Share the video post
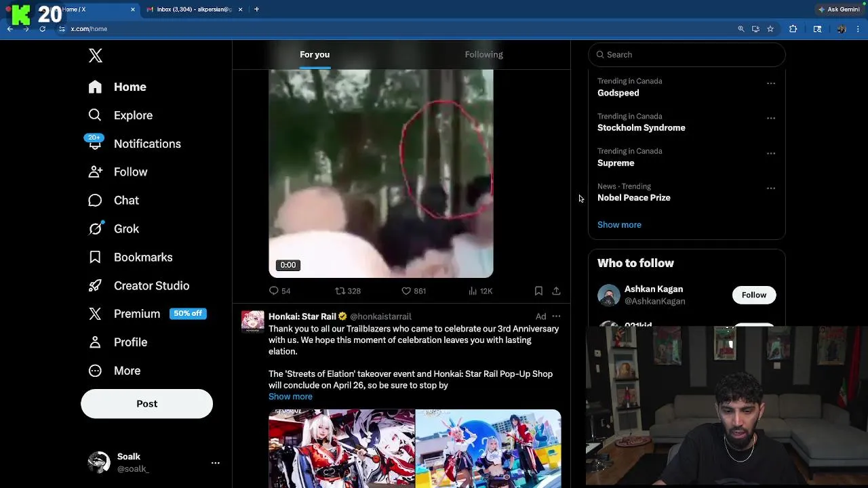This screenshot has width=868, height=488. (x=556, y=291)
